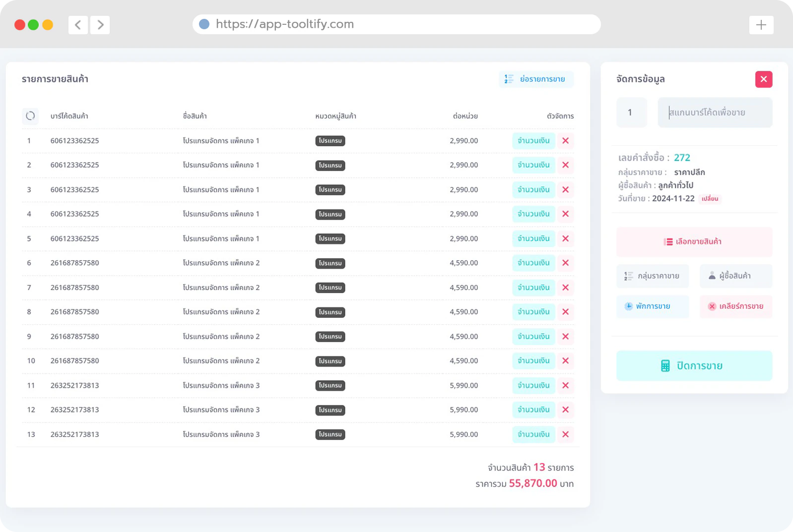Click จำนวนเงิน button on row 9
Viewport: 793px width, 532px height.
coord(533,337)
